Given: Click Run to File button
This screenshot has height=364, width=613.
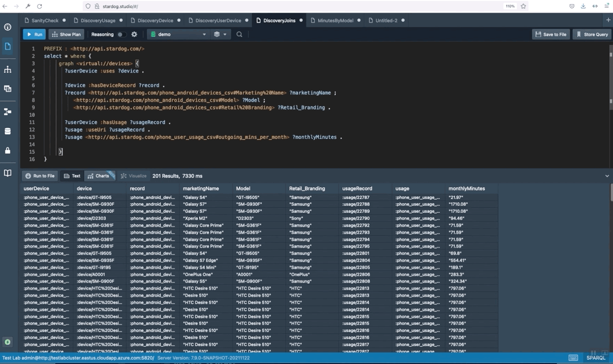Looking at the screenshot, I should [x=40, y=176].
